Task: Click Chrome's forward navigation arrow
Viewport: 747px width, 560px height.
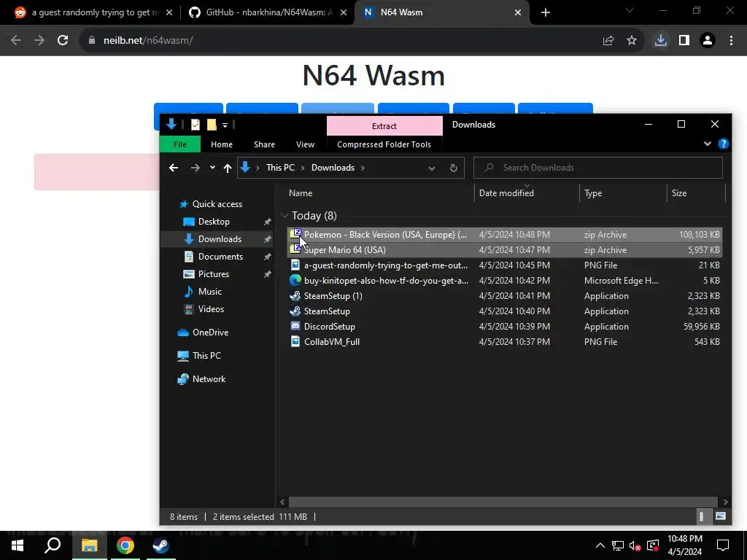Action: tap(39, 41)
